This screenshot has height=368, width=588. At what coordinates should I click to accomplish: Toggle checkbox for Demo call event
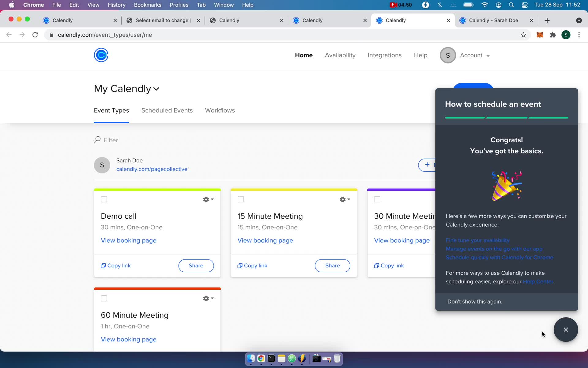(x=104, y=199)
